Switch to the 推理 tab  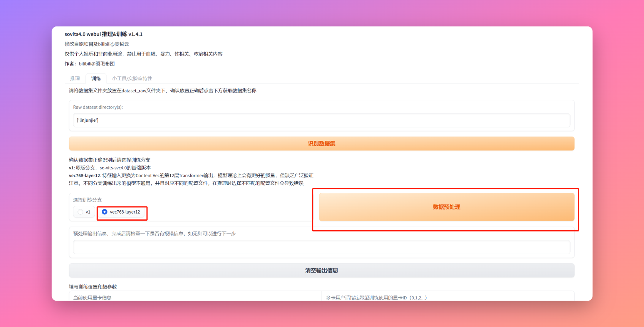click(75, 78)
